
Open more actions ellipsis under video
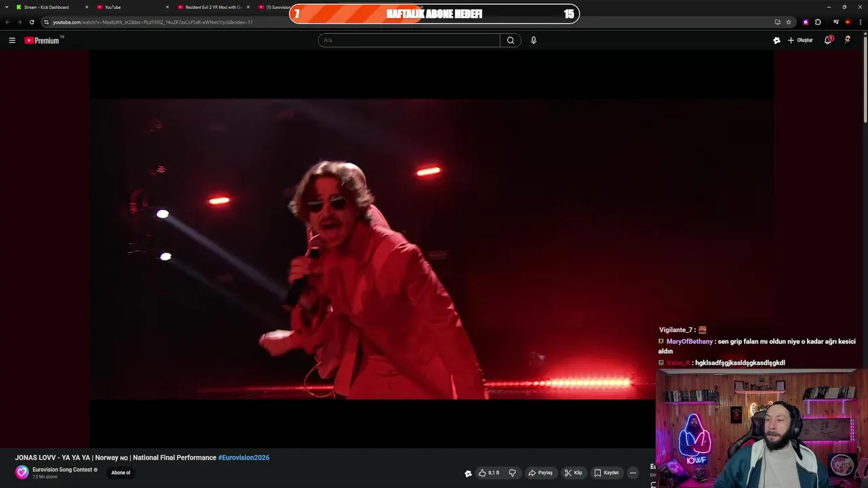(633, 473)
